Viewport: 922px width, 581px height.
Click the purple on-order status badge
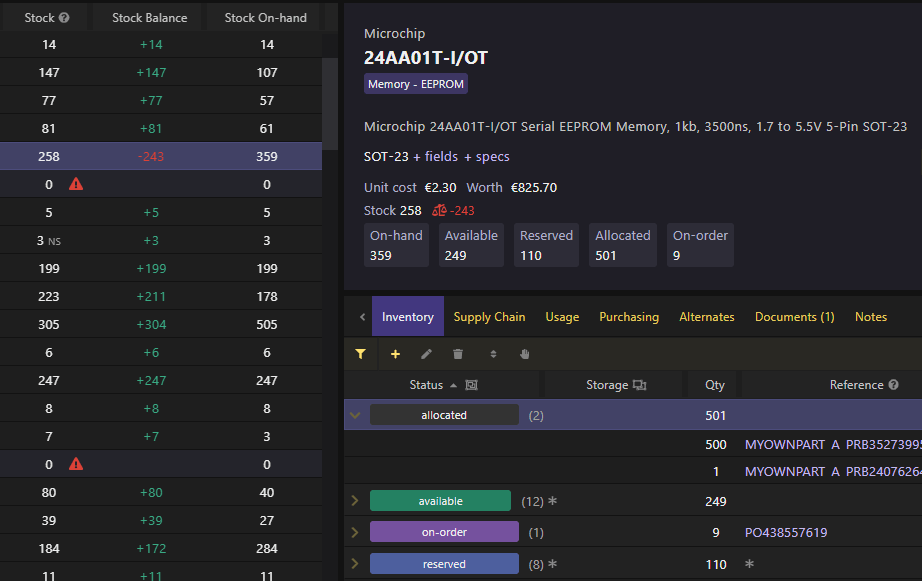(444, 532)
